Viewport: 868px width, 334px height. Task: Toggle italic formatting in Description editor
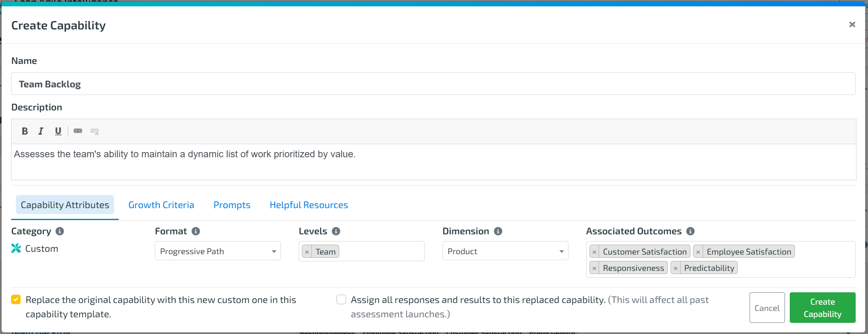[41, 131]
